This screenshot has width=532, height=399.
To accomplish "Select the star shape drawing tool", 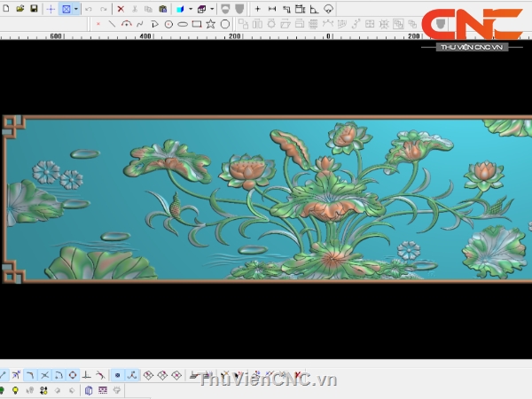I will click(211, 24).
